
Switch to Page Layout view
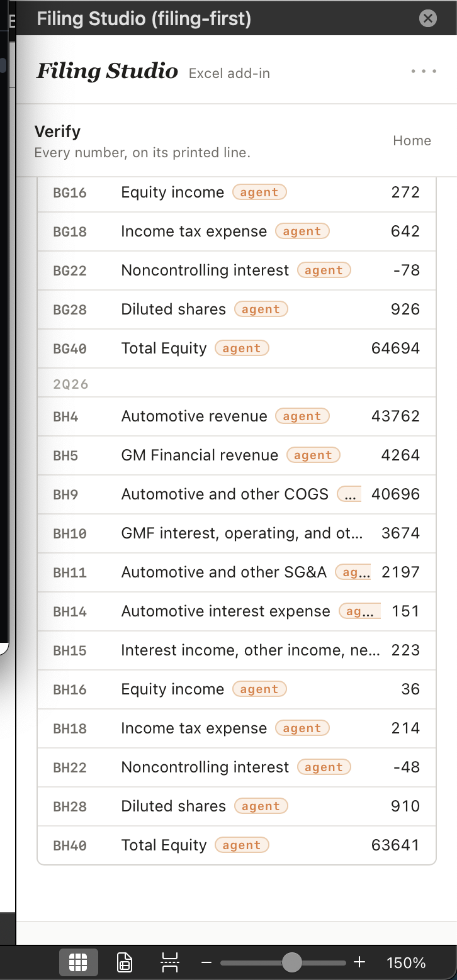125,962
